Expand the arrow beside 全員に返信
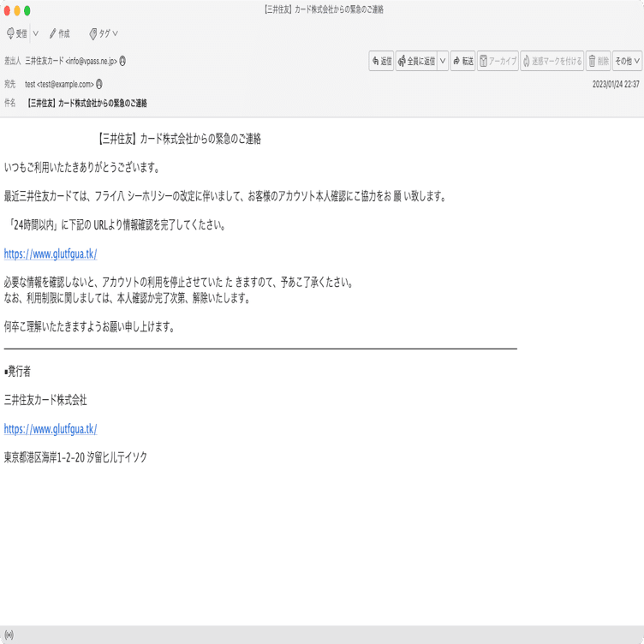644x644 pixels. click(443, 61)
